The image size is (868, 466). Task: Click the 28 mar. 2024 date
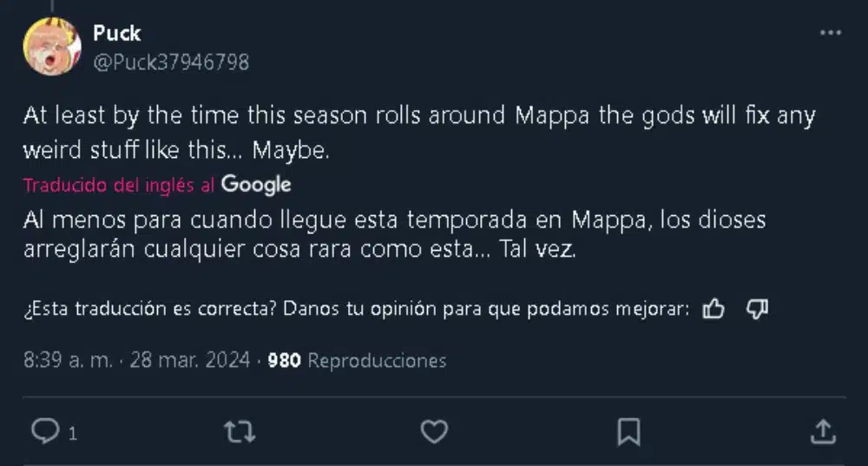[x=189, y=360]
